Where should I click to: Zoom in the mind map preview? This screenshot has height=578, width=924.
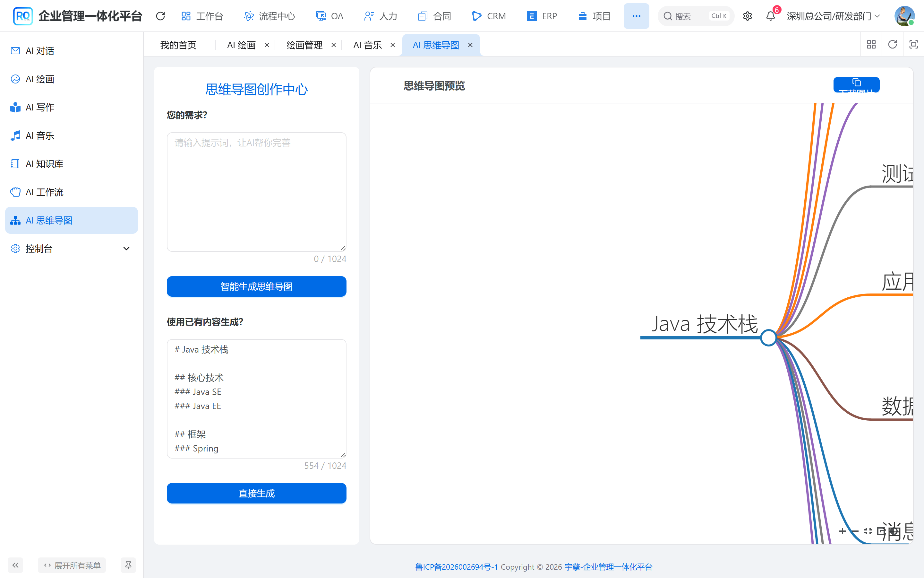coord(842,531)
